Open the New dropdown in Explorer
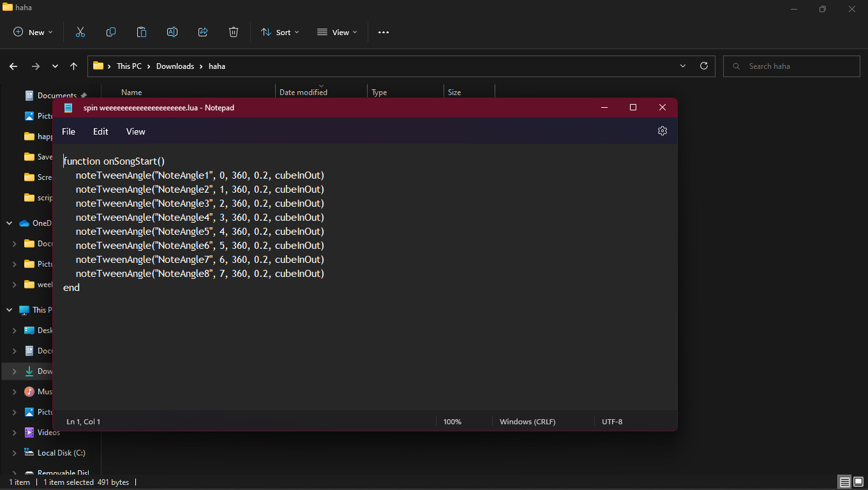Image resolution: width=868 pixels, height=490 pixels. point(33,32)
